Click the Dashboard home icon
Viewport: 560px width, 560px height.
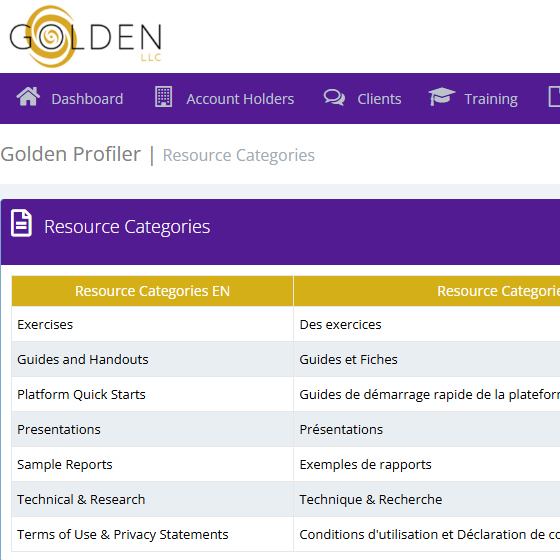[x=28, y=97]
